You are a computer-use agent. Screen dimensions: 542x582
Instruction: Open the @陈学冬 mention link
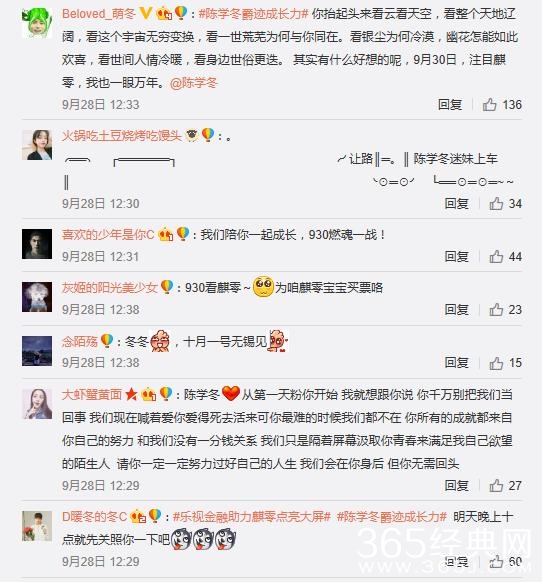click(194, 83)
